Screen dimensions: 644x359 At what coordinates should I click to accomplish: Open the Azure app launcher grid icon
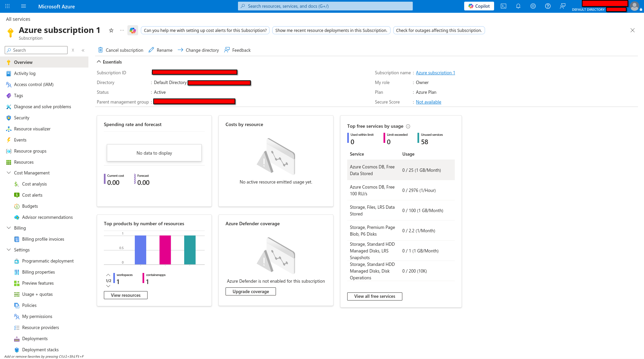7,6
